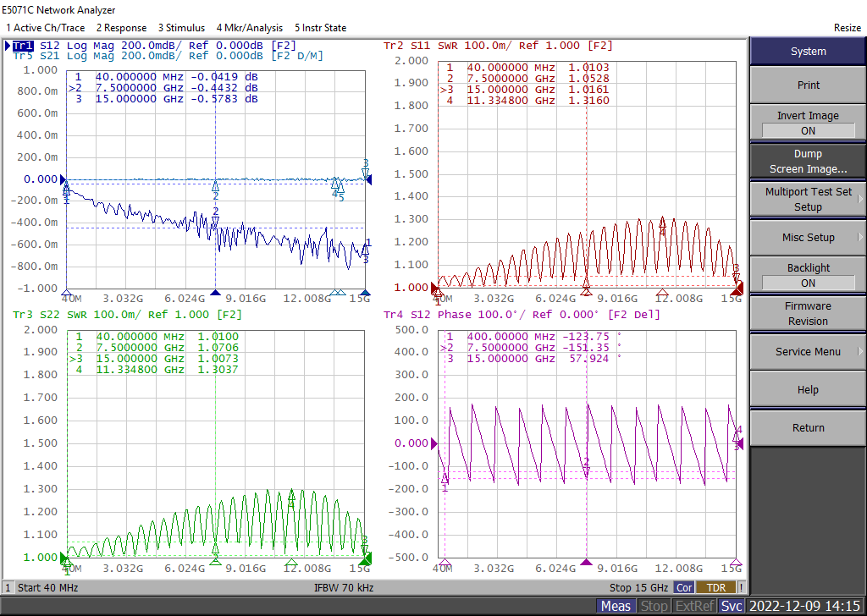Click Tr4 reference position arrow at 0.000
The height and width of the screenshot is (616, 867).
click(x=434, y=443)
